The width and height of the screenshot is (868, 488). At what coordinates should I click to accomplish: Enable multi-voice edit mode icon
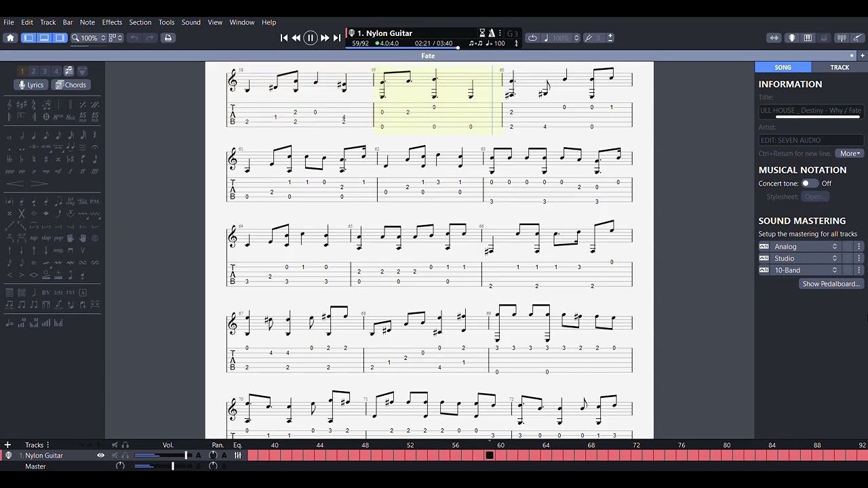68,71
